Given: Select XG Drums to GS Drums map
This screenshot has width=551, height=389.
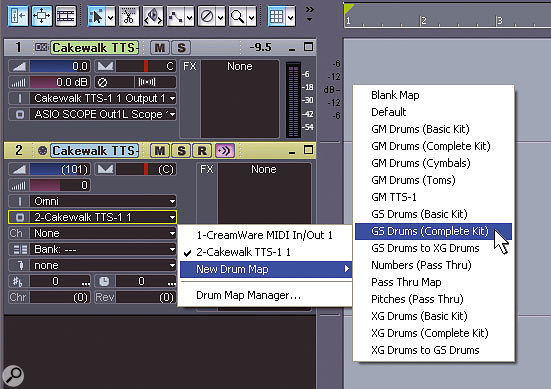Looking at the screenshot, I should pos(433,350).
